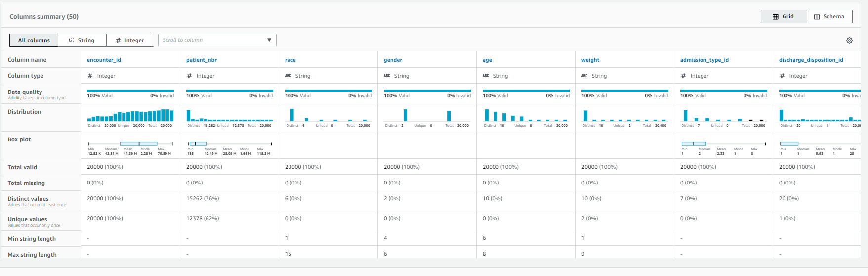
Task: Open the Scroll to column dropdown arrow
Action: coord(269,40)
